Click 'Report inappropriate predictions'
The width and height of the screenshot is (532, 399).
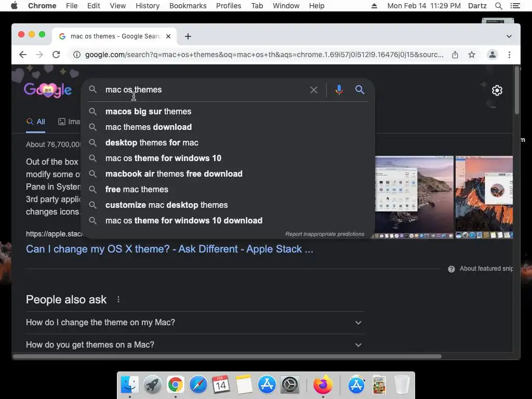tap(325, 234)
